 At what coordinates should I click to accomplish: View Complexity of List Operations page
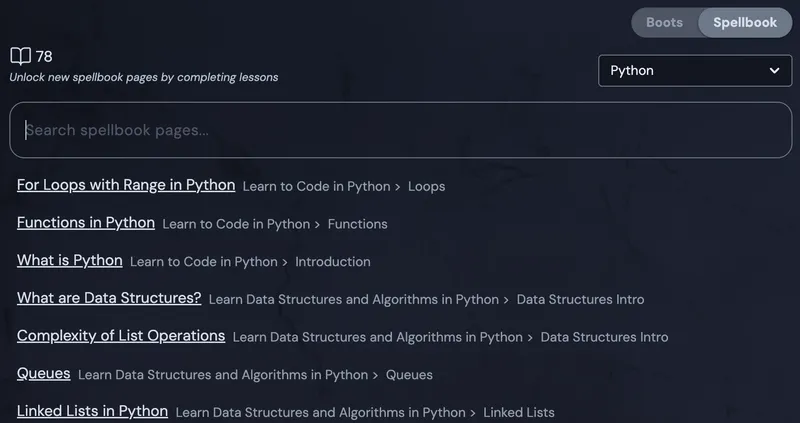(121, 336)
